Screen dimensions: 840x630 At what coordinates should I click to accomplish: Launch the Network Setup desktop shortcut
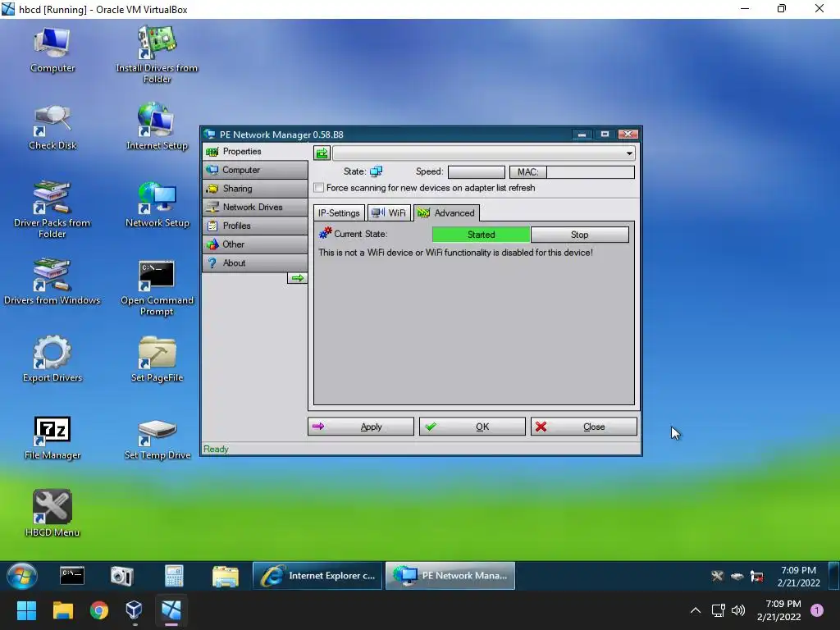click(x=157, y=206)
